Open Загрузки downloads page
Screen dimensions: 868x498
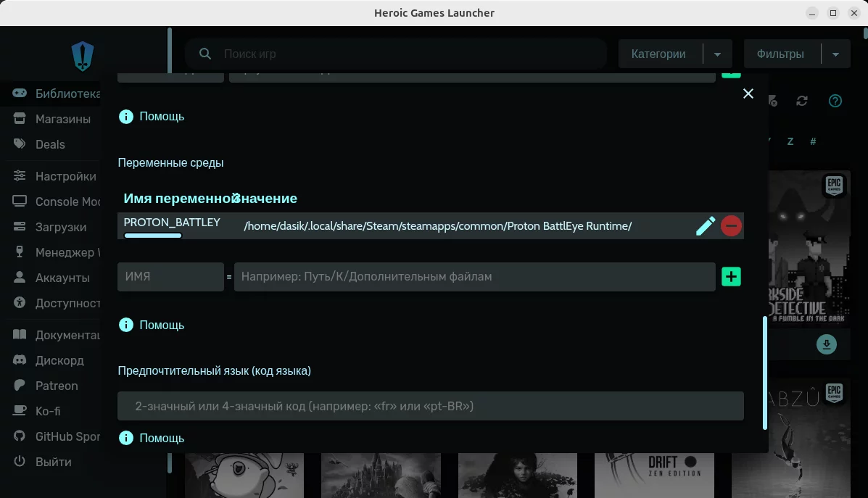click(50, 228)
